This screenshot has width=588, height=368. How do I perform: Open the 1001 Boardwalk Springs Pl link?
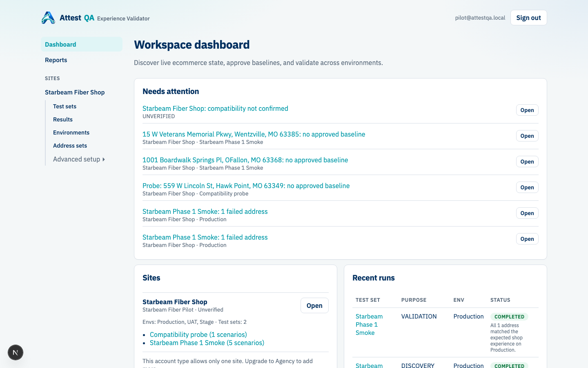(x=245, y=160)
